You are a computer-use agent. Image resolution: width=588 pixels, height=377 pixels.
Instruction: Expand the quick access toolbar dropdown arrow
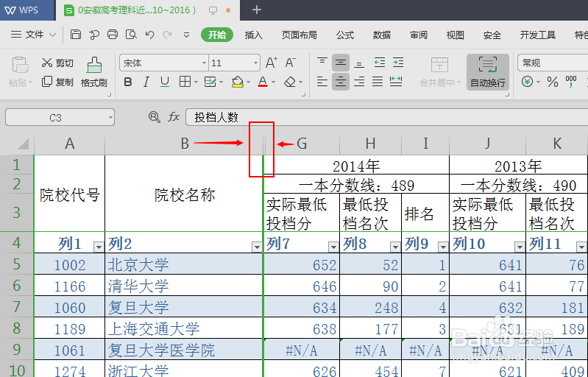click(x=186, y=35)
